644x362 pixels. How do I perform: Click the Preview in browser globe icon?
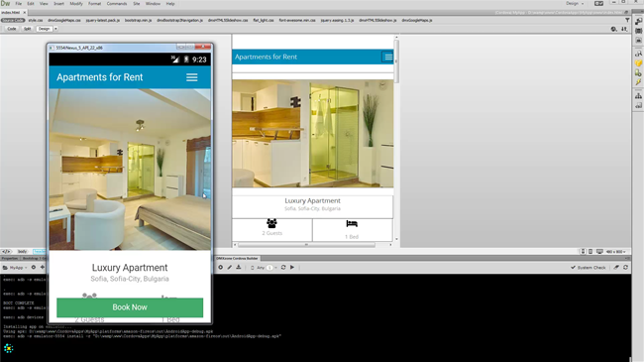[613, 29]
